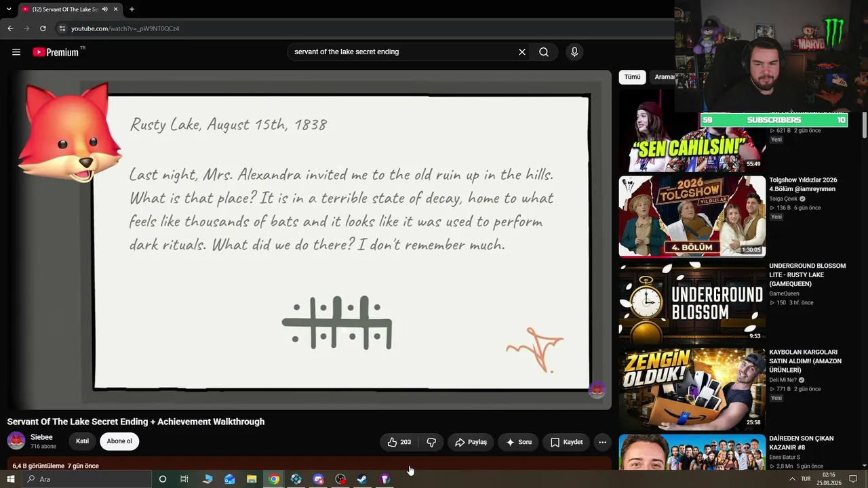
Task: Click the taskbar Ara search box
Action: [x=87, y=479]
